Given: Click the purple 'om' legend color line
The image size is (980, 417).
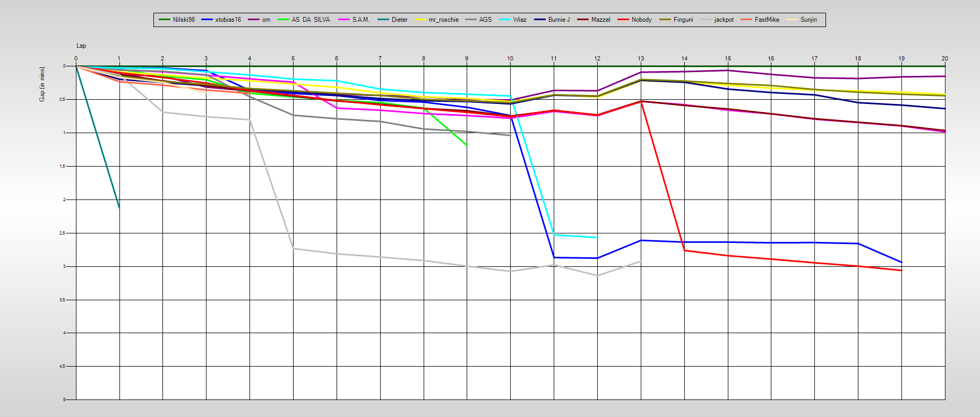Looking at the screenshot, I should click(x=254, y=20).
